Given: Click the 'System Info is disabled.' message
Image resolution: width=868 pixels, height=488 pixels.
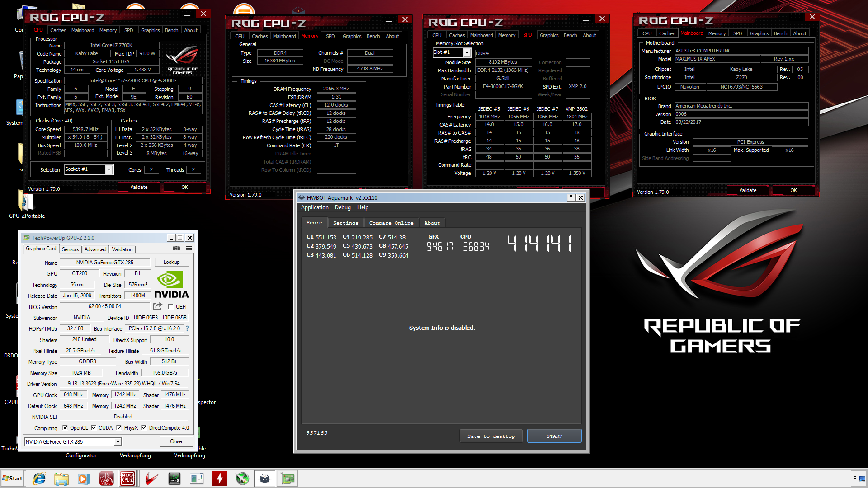Looking at the screenshot, I should pyautogui.click(x=442, y=328).
